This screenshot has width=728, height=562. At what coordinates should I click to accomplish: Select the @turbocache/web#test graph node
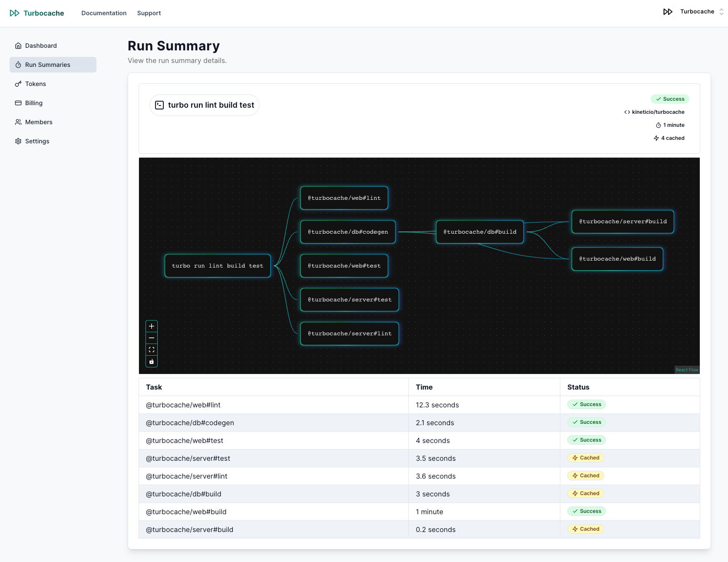tap(344, 266)
